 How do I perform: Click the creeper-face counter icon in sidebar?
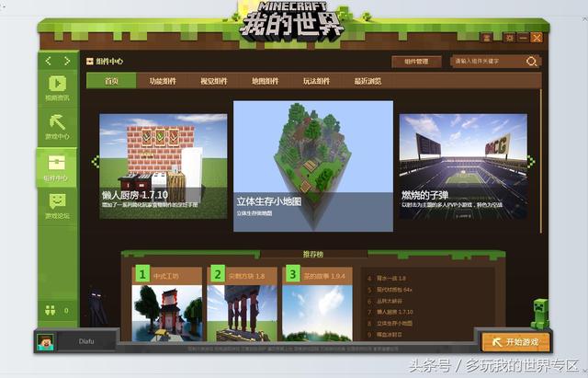(51, 310)
